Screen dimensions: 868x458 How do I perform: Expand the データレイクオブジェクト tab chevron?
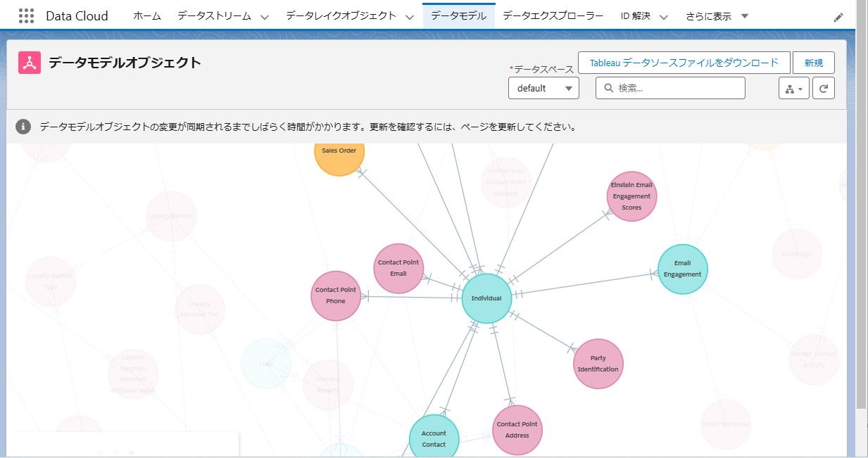410,17
